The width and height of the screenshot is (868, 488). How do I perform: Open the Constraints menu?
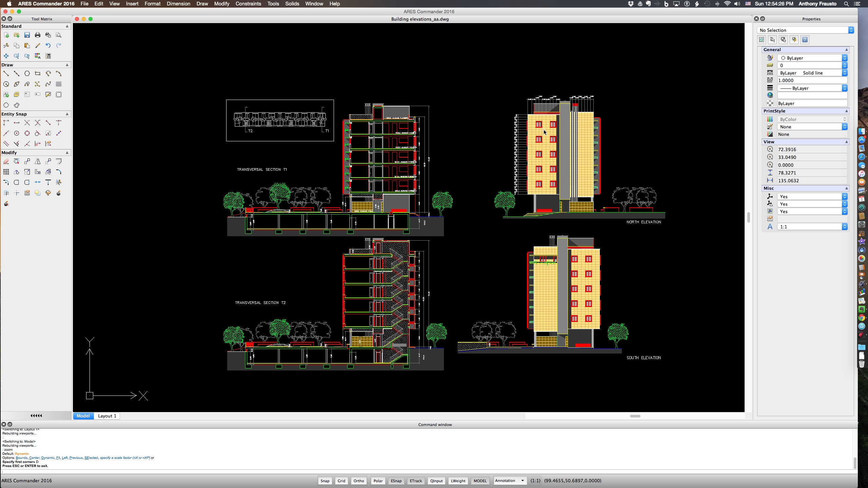248,4
